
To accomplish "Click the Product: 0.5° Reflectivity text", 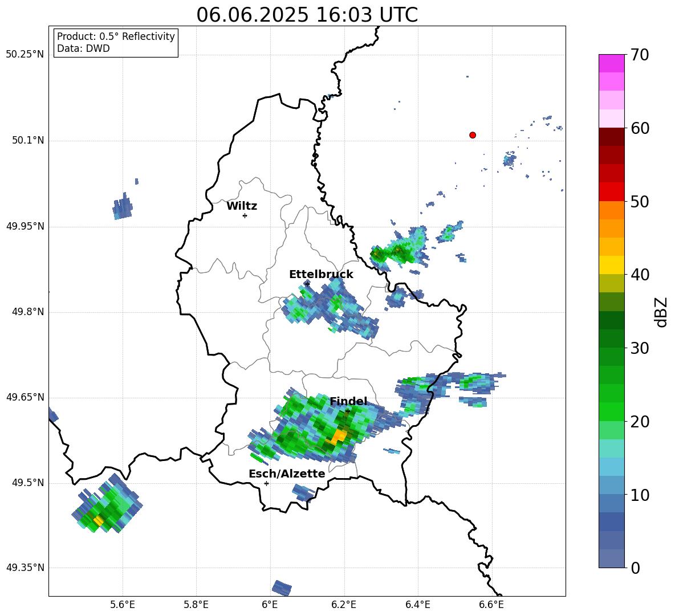I will tap(116, 36).
